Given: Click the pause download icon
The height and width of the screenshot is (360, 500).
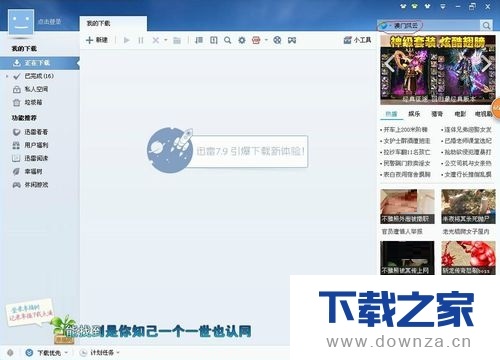Looking at the screenshot, I should coord(141,40).
